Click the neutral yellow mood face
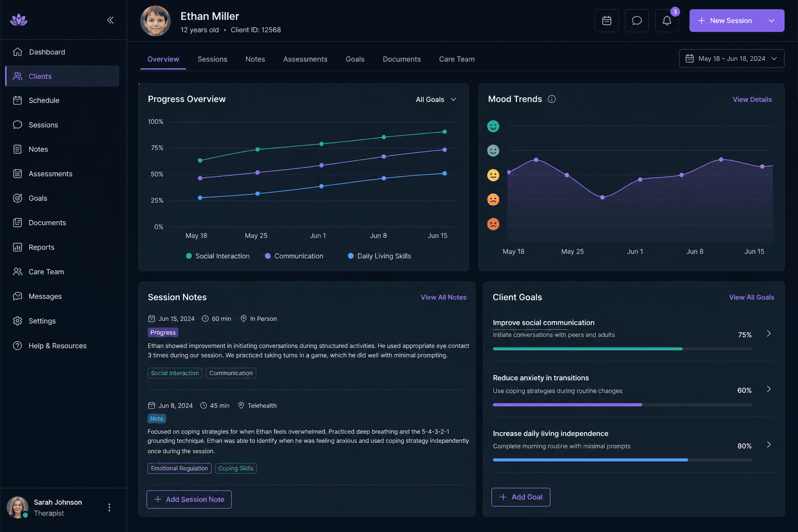The height and width of the screenshot is (532, 798). pos(493,175)
